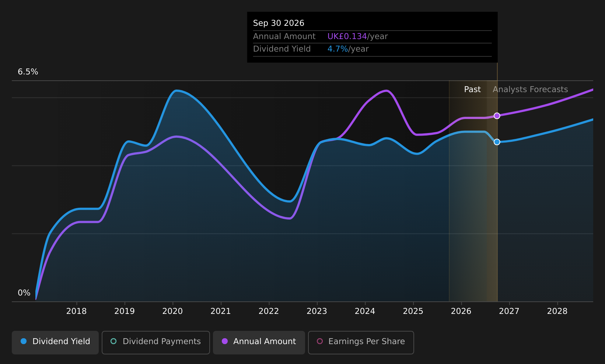Click the Analysts Forecasts label
The image size is (605, 364).
pyautogui.click(x=530, y=90)
